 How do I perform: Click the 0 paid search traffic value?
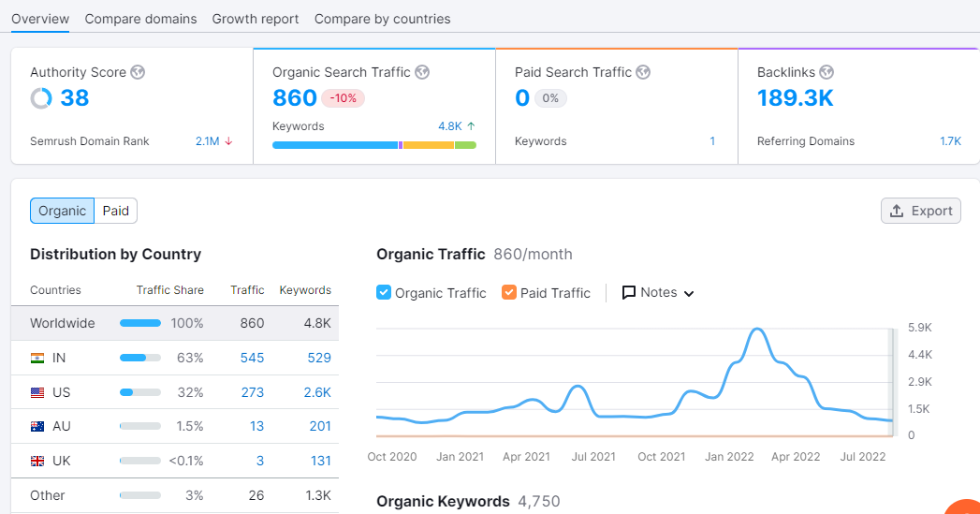[522, 98]
